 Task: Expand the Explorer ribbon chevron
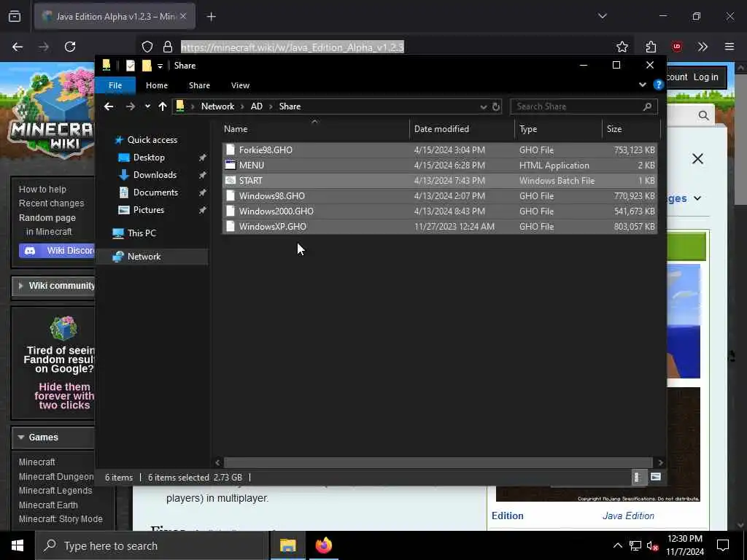pyautogui.click(x=643, y=85)
